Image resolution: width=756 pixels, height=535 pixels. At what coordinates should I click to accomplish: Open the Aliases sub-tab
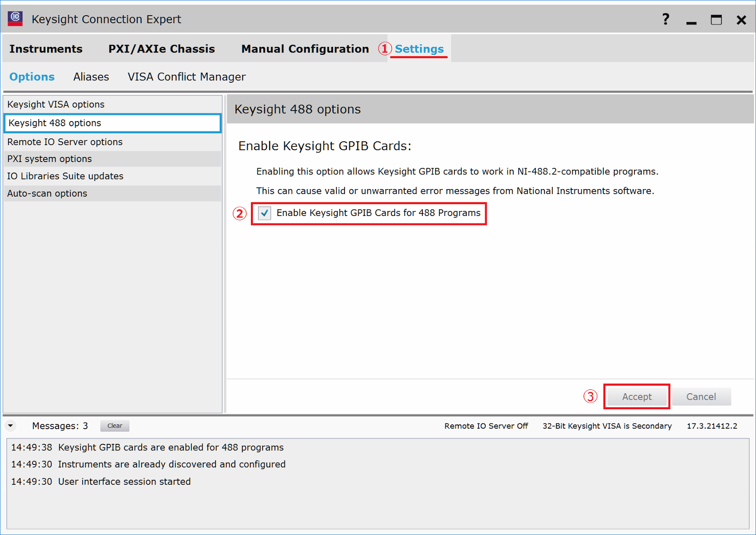click(91, 77)
